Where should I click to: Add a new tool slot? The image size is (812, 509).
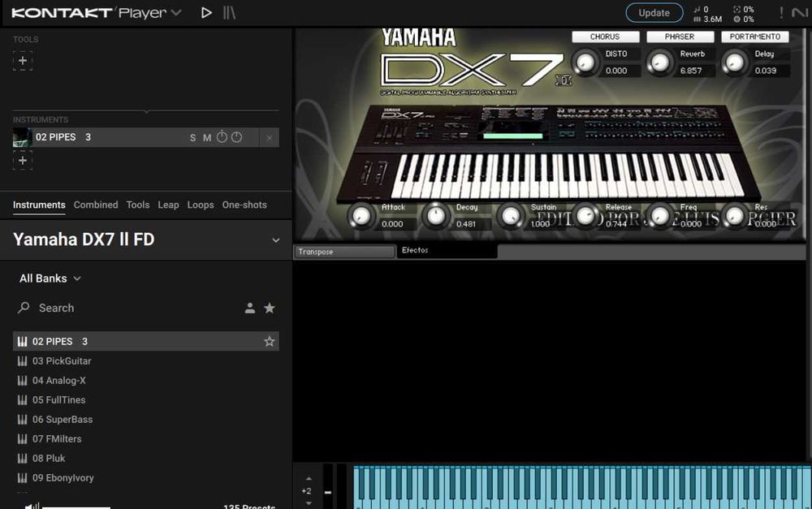tap(22, 61)
